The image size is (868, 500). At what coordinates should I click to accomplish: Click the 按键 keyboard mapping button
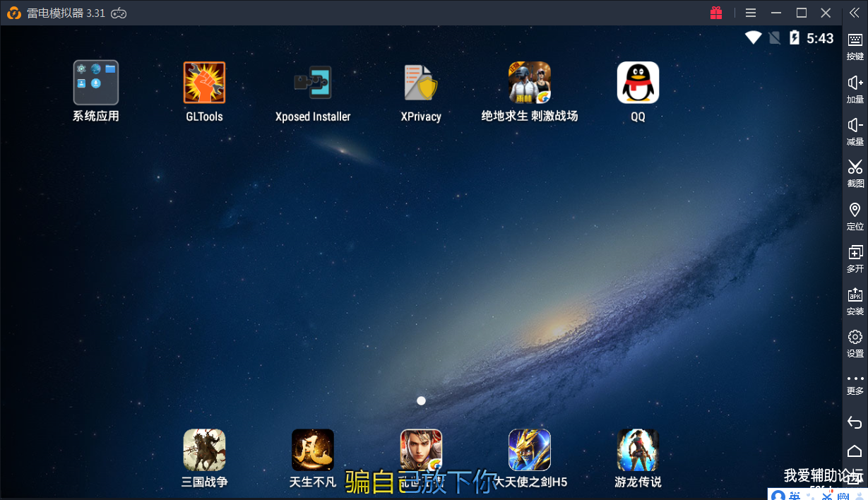pos(855,47)
